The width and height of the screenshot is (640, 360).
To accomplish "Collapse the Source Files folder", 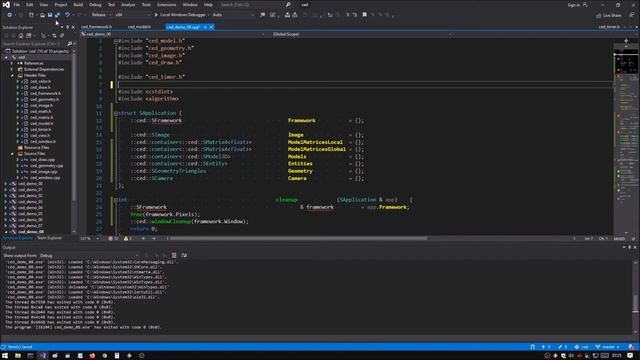I will [11, 154].
